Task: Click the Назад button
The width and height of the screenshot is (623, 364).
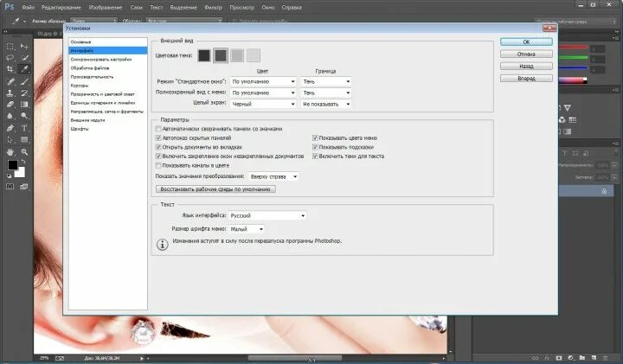Action: [x=526, y=67]
